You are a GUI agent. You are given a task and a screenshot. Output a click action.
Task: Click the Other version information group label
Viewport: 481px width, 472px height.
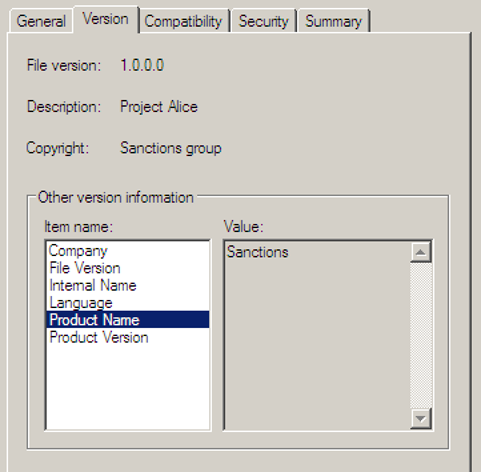[x=116, y=197]
